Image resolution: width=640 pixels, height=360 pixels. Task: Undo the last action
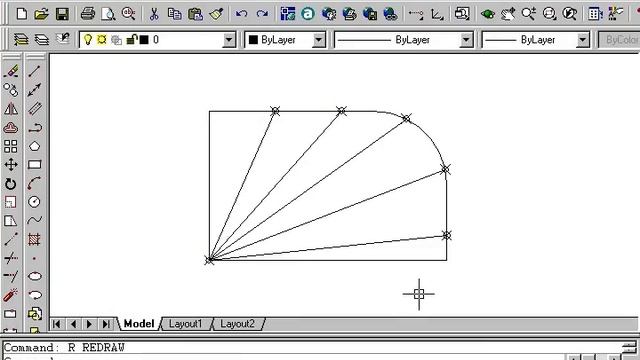pyautogui.click(x=241, y=14)
